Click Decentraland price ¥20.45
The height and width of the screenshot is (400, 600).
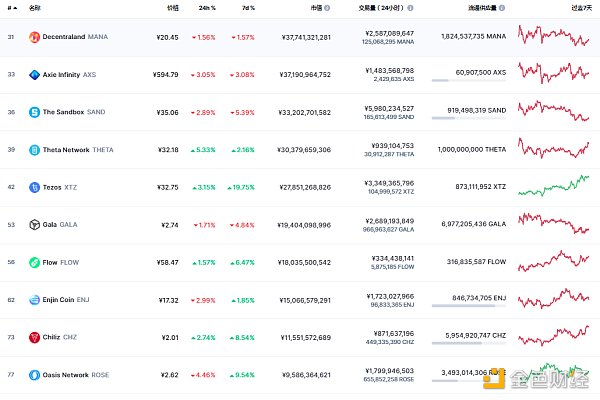click(x=168, y=37)
